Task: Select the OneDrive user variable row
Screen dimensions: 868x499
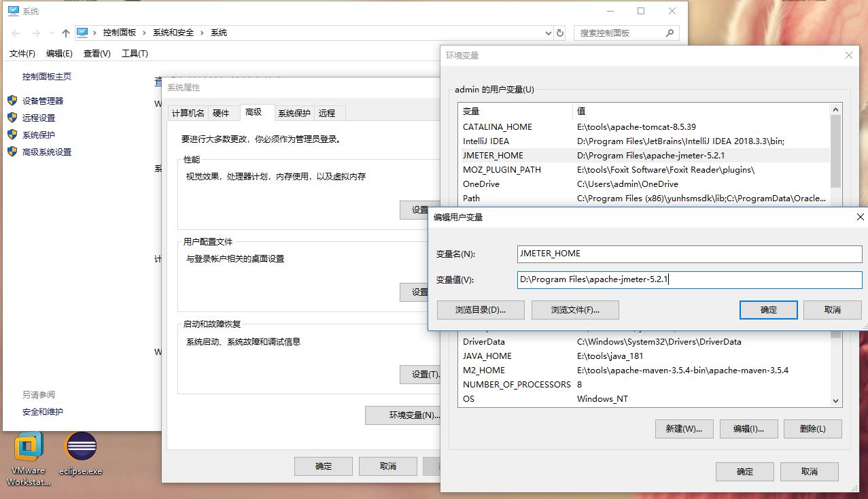Action: 644,184
